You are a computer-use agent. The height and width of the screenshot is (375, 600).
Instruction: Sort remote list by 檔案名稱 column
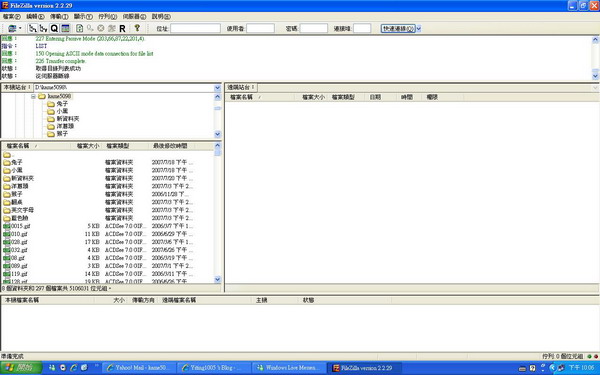point(260,97)
